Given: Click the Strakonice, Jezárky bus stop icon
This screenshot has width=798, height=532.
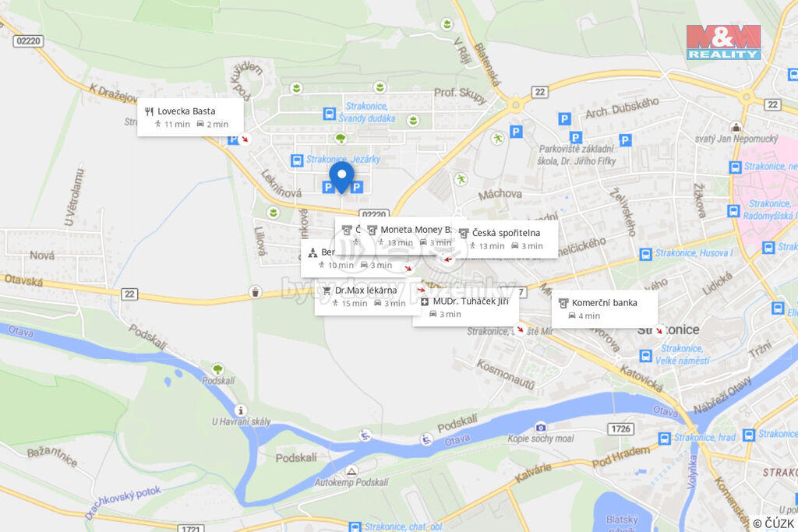Looking at the screenshot, I should tap(297, 160).
